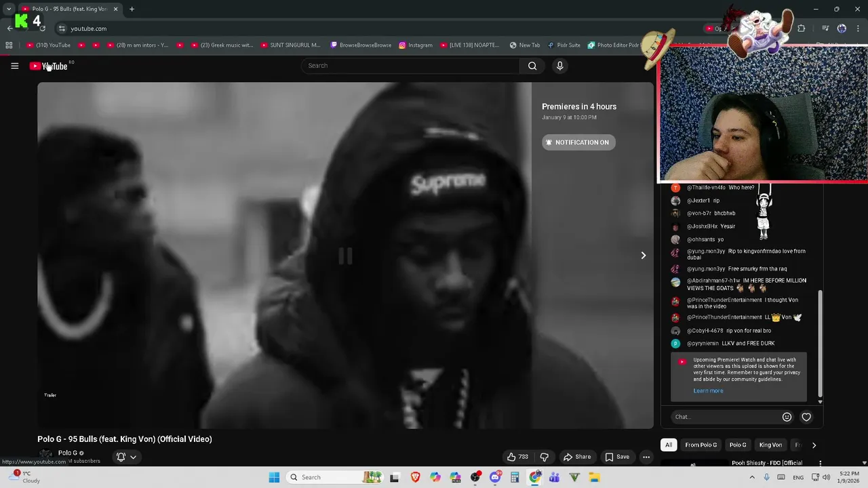Click the video title text
868x488 pixels.
tap(125, 439)
